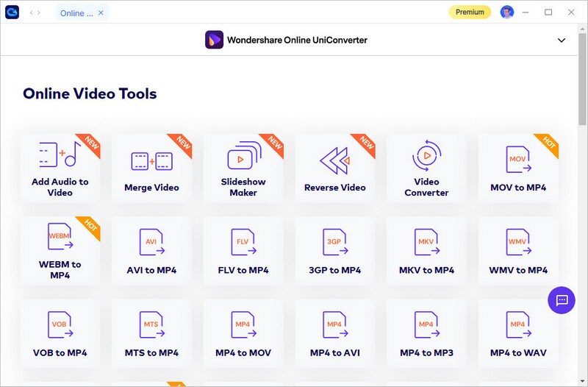Select the WEBM to MP4 converter
Viewport: 588px width, 387px height.
point(60,251)
